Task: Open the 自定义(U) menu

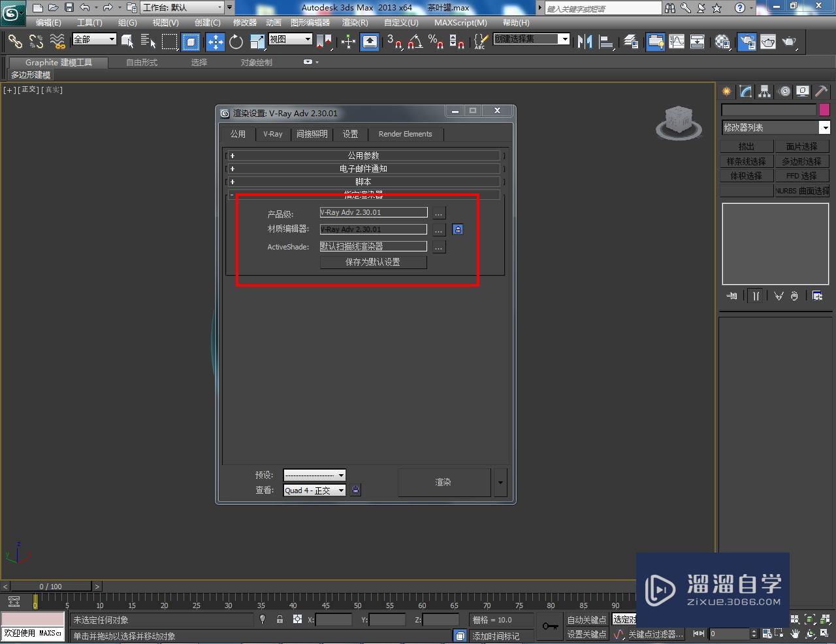Action: (401, 22)
